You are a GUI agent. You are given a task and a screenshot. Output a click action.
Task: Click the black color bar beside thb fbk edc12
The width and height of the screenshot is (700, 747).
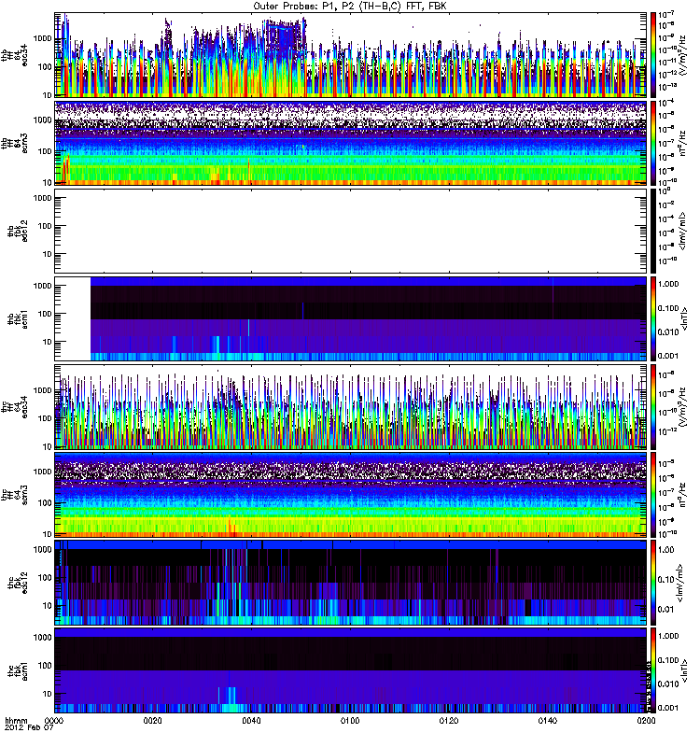[653, 231]
